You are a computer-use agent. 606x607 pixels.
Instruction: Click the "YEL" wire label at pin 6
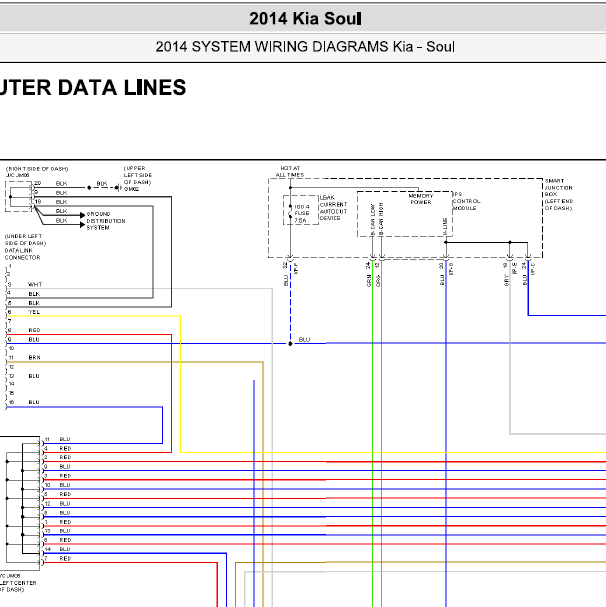[34, 312]
